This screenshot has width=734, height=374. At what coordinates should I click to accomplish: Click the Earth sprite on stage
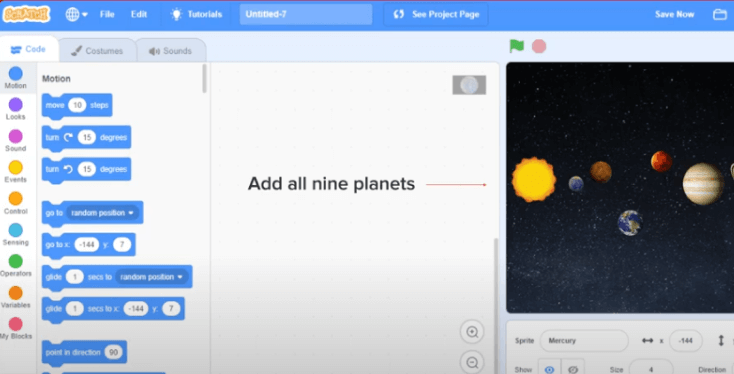click(x=630, y=223)
